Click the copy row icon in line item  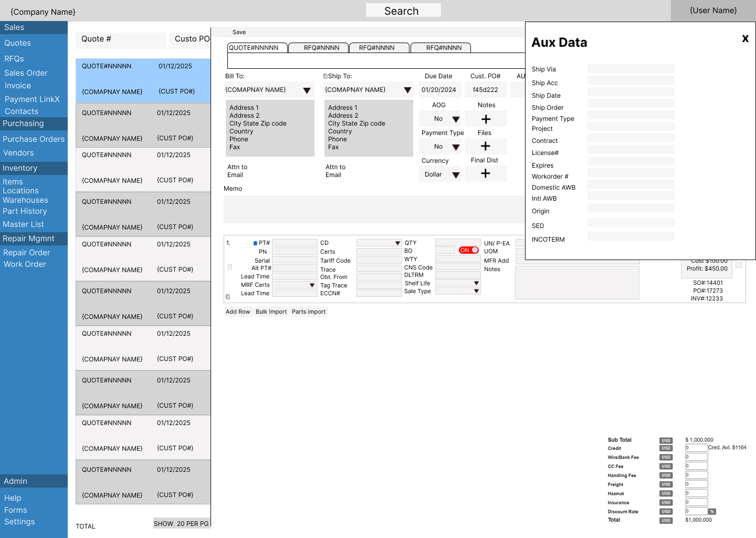(228, 297)
